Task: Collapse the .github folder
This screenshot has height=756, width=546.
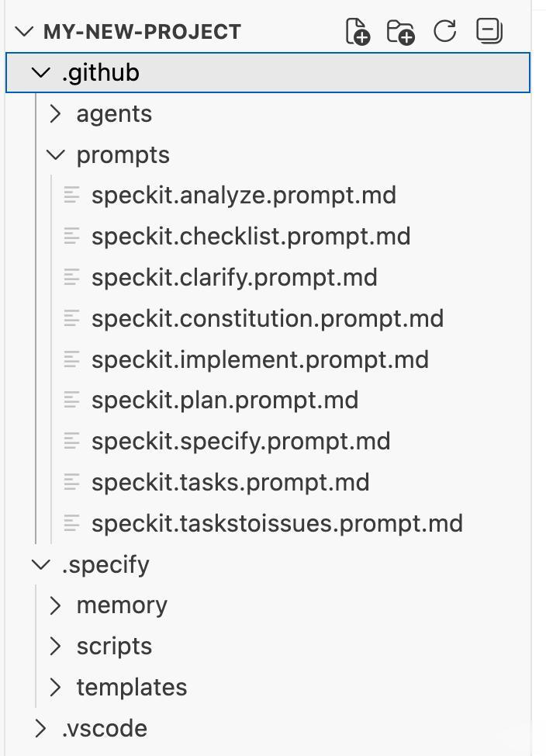Action: click(40, 73)
